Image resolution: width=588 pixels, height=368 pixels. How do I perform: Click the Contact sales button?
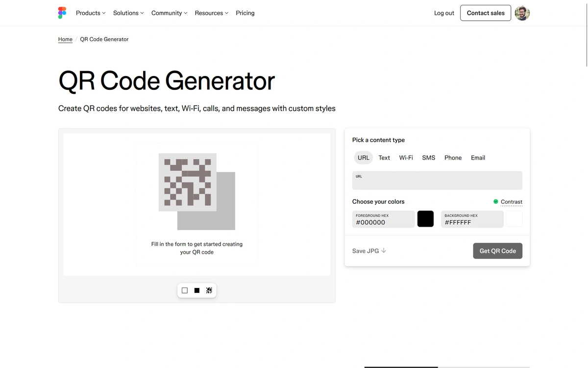[x=486, y=13]
